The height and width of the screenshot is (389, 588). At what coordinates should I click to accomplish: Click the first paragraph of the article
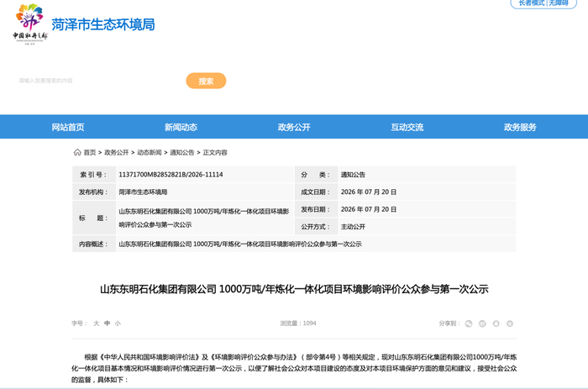point(294,368)
